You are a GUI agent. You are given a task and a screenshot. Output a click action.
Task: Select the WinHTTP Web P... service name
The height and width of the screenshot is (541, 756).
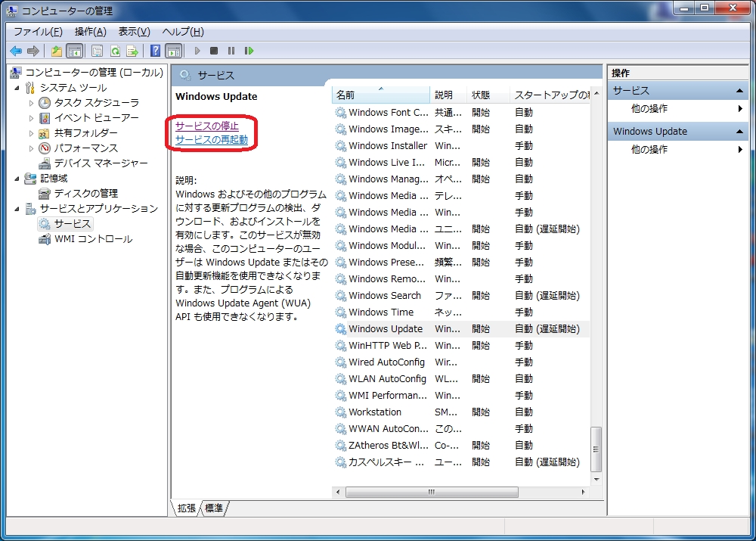point(388,346)
